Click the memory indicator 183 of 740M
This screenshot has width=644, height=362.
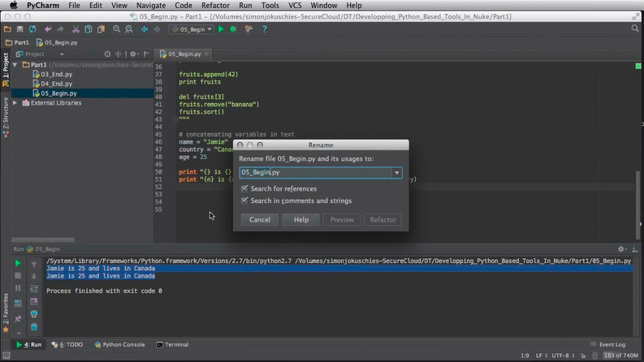621,355
